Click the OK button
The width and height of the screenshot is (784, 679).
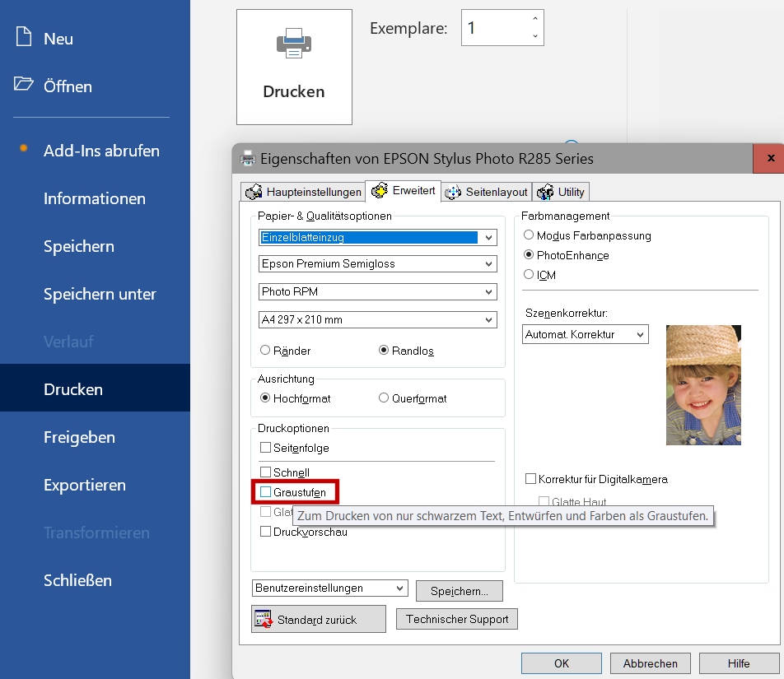point(562,663)
